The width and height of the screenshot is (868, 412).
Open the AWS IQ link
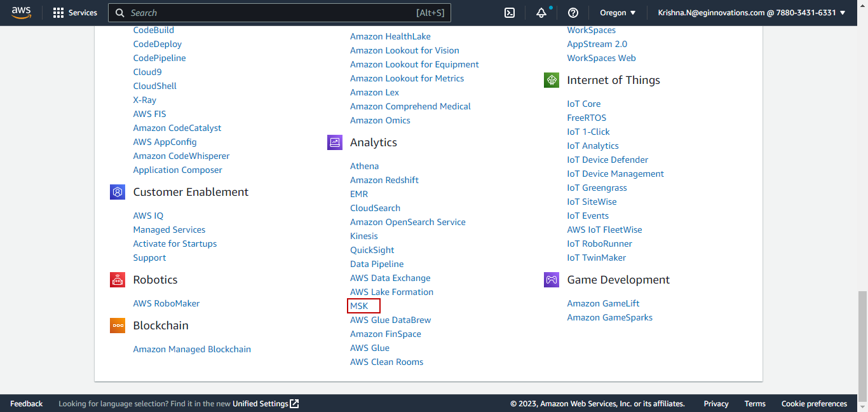coord(148,216)
